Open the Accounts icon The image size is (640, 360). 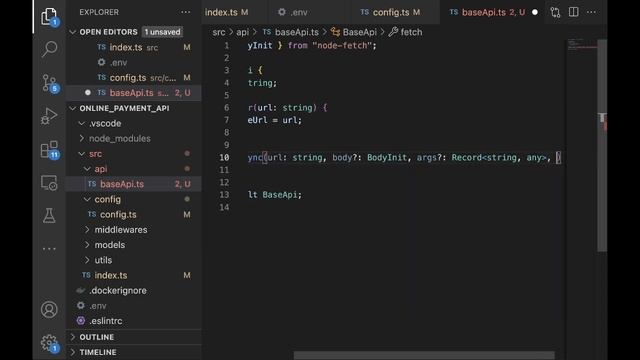click(49, 309)
